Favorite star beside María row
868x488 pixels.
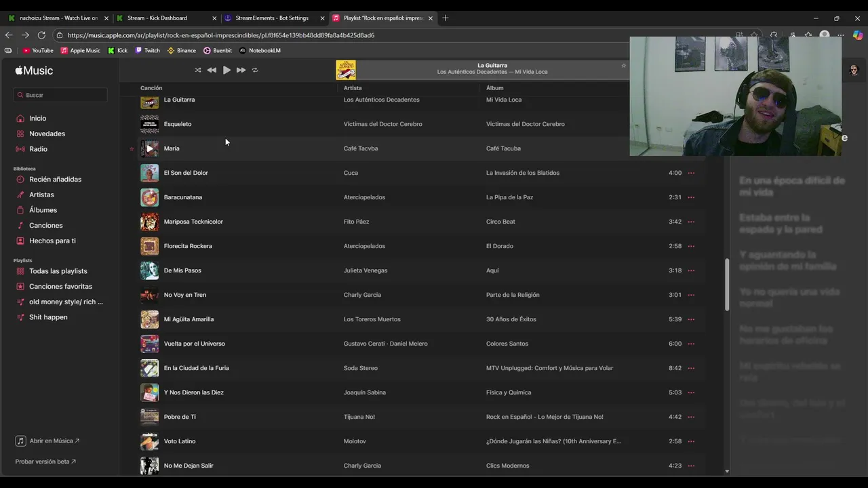tap(132, 148)
